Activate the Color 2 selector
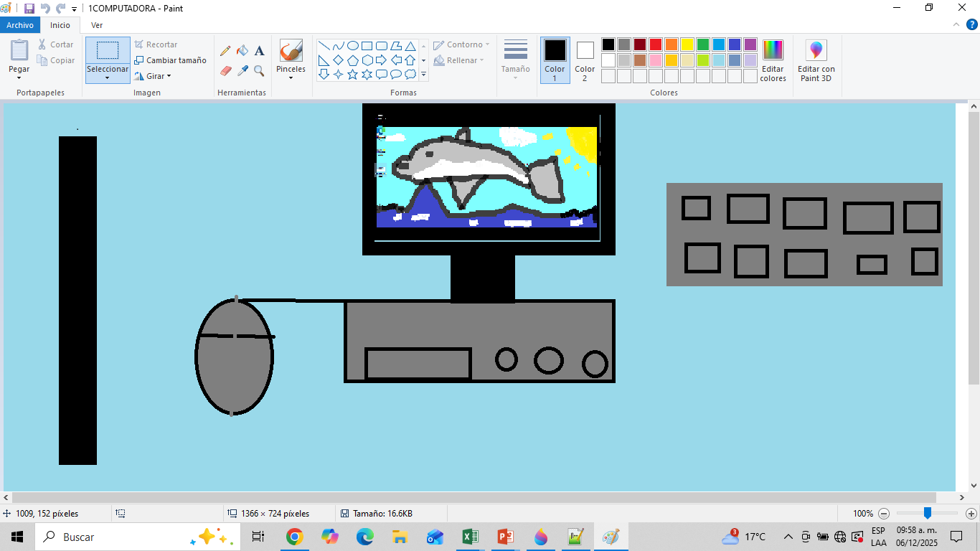 pyautogui.click(x=585, y=60)
